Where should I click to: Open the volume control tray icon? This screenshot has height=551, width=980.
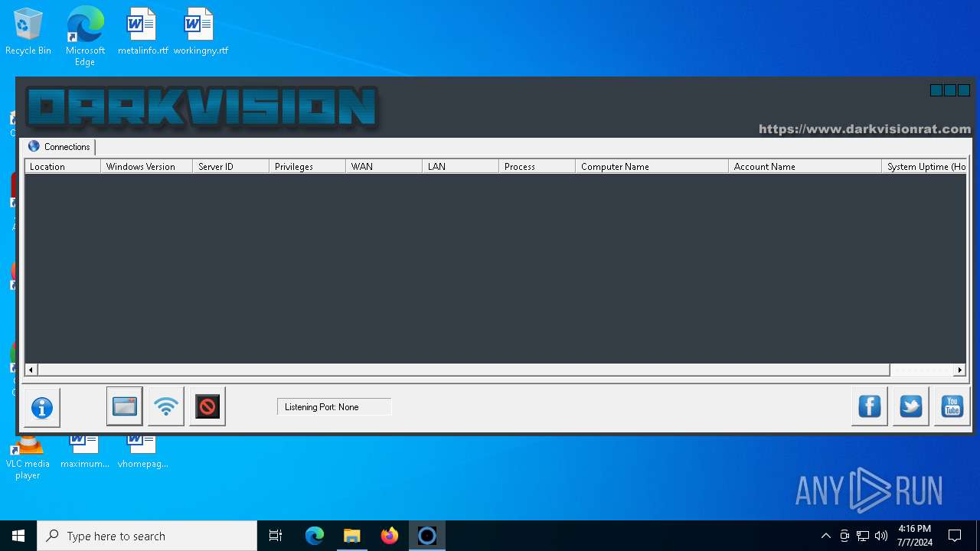coord(881,536)
